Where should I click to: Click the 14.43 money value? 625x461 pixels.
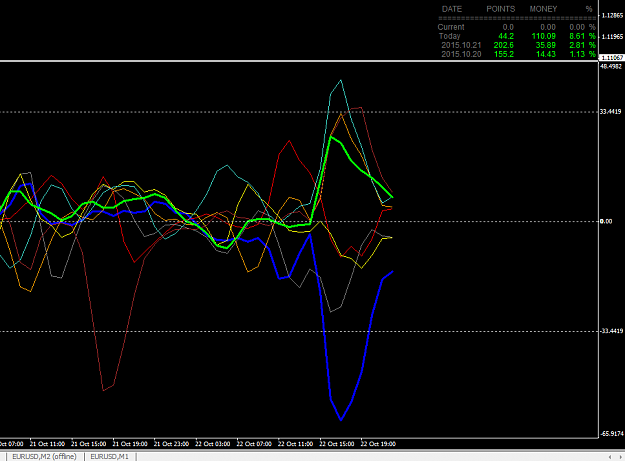click(546, 54)
